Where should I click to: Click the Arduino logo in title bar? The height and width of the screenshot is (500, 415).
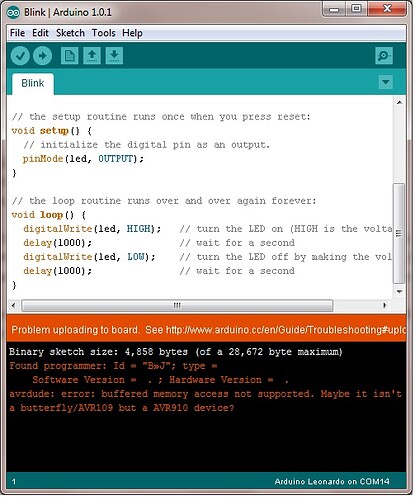click(13, 13)
